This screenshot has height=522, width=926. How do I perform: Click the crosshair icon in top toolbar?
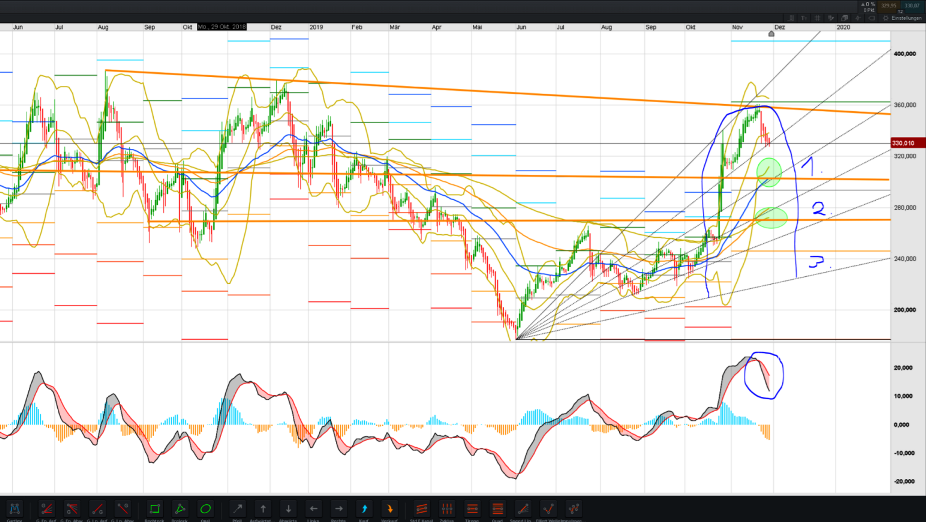click(857, 18)
